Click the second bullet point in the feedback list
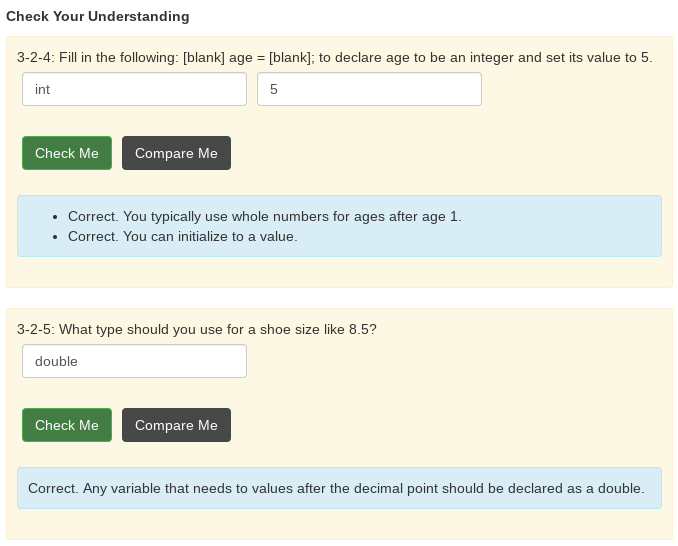 54,237
